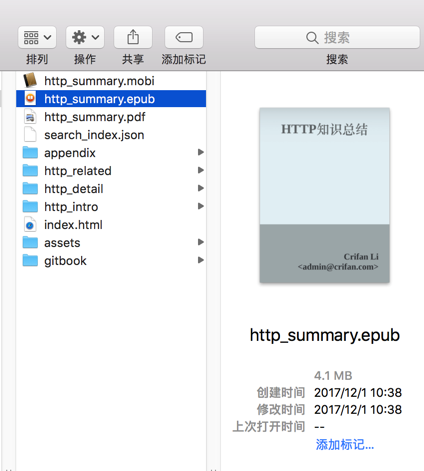Click the index.html Safari file icon
The width and height of the screenshot is (424, 471).
pos(30,225)
